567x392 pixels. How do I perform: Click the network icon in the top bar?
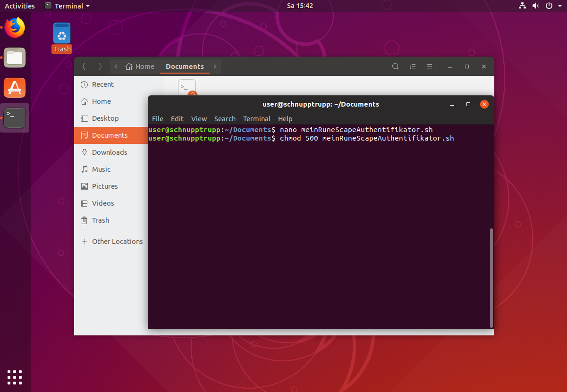coord(522,6)
